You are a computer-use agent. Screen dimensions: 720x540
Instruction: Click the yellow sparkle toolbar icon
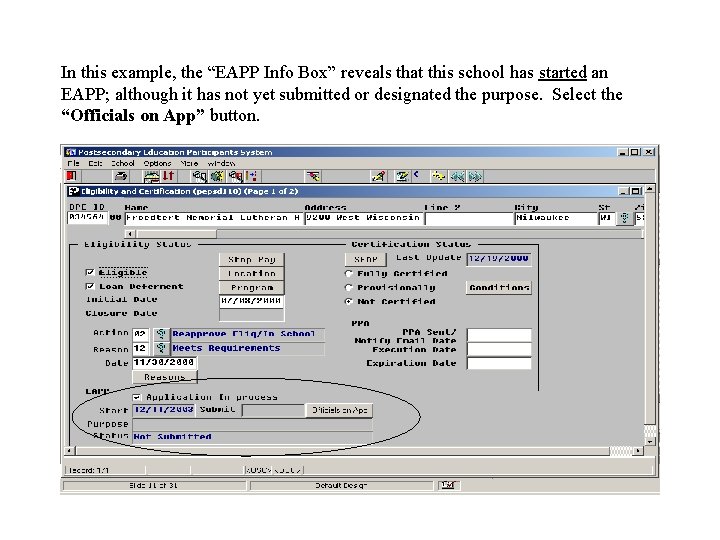tap(439, 176)
